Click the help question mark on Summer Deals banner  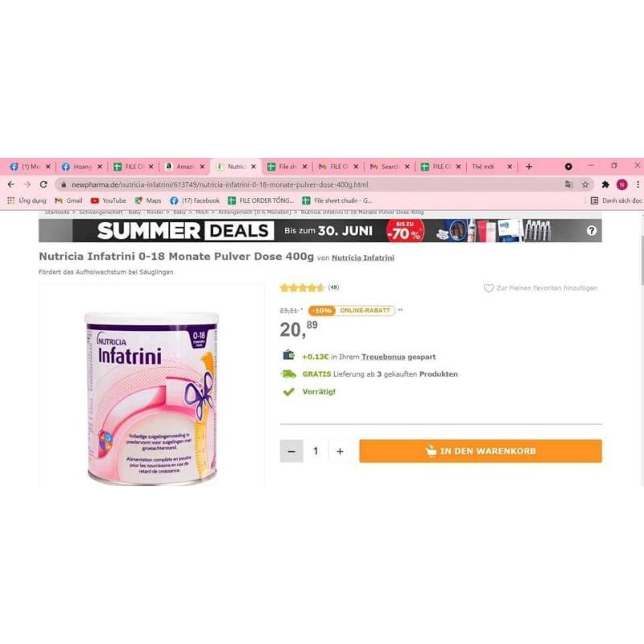click(592, 231)
